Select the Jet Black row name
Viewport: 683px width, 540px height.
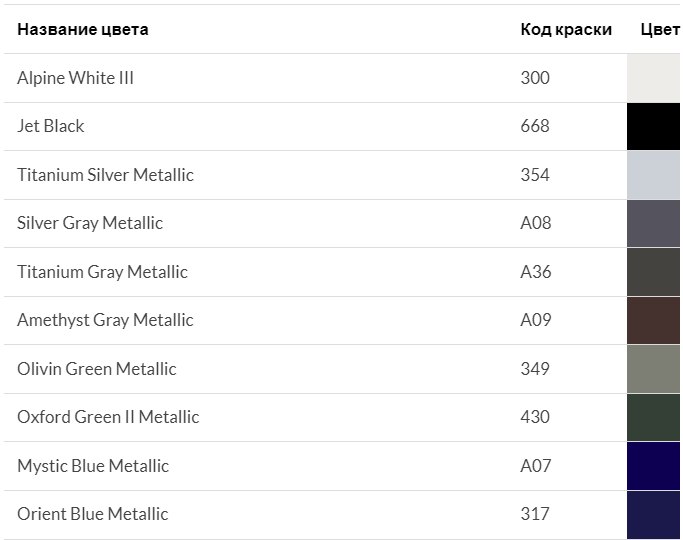point(51,126)
